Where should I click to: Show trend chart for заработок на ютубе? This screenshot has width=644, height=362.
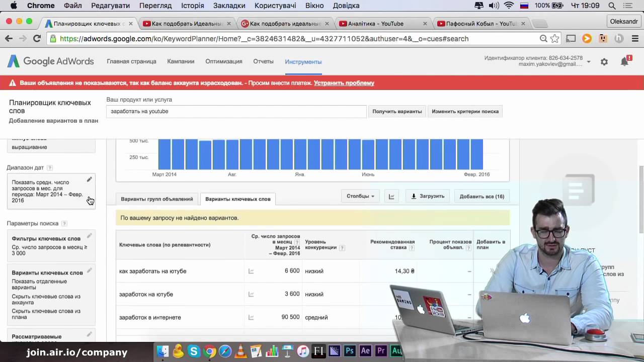[251, 294]
